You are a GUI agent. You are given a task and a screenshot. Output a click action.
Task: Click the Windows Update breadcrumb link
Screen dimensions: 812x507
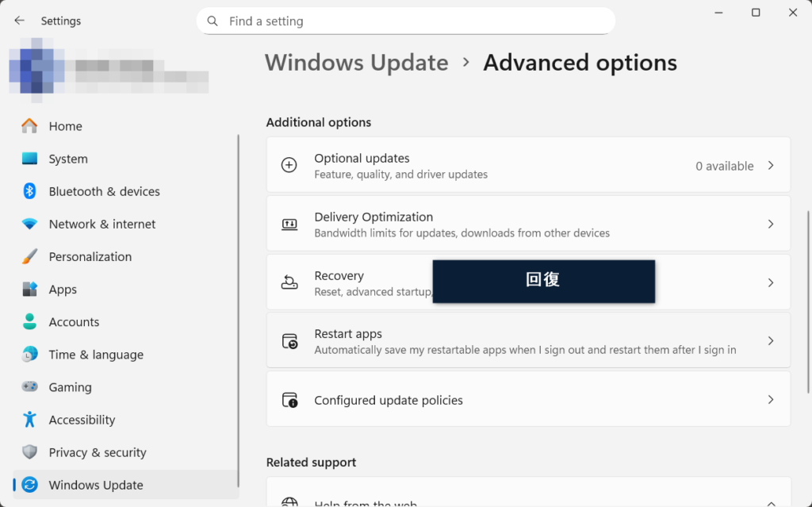[357, 62]
